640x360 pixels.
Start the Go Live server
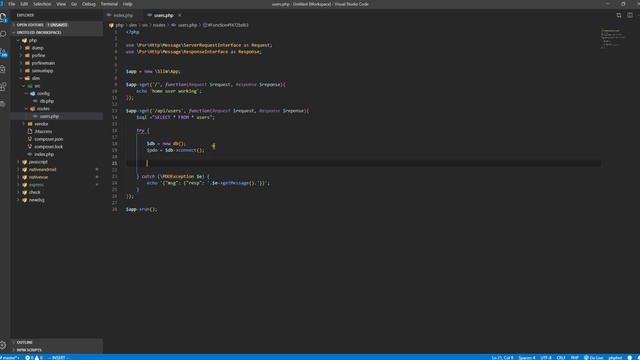point(593,358)
